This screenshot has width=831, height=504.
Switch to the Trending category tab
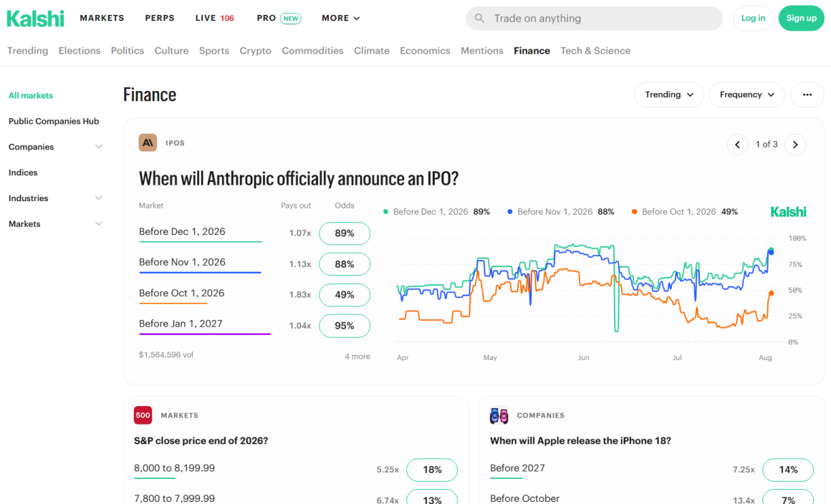(27, 51)
